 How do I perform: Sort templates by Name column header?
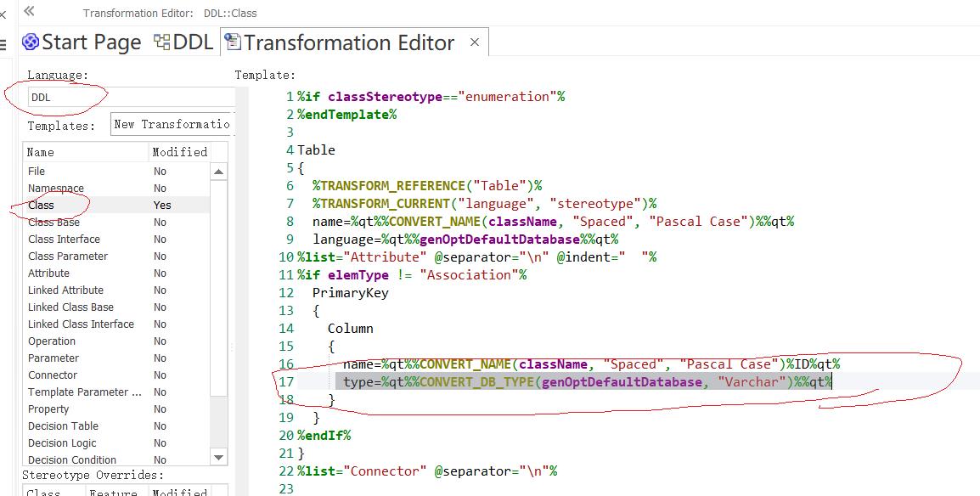(85, 152)
